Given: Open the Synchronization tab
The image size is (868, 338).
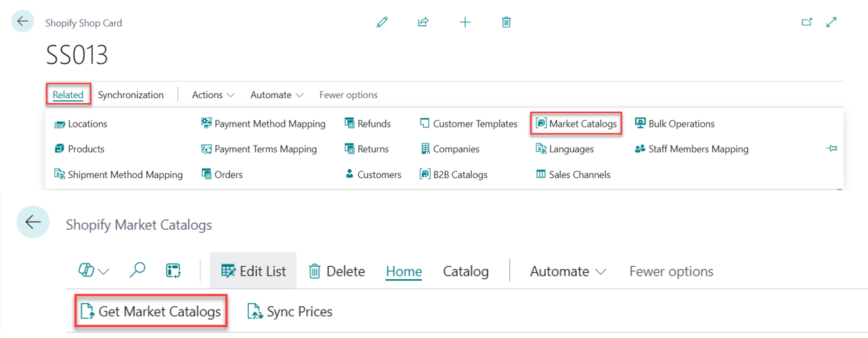Looking at the screenshot, I should click(131, 95).
